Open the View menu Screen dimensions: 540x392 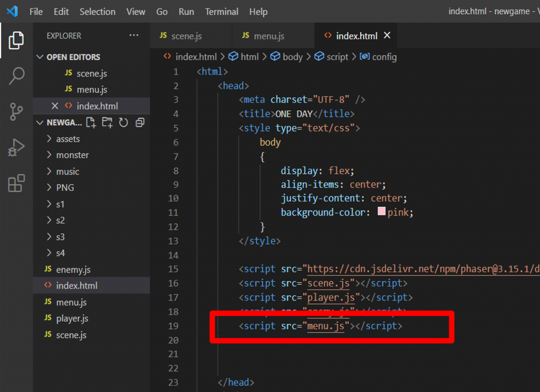point(136,12)
